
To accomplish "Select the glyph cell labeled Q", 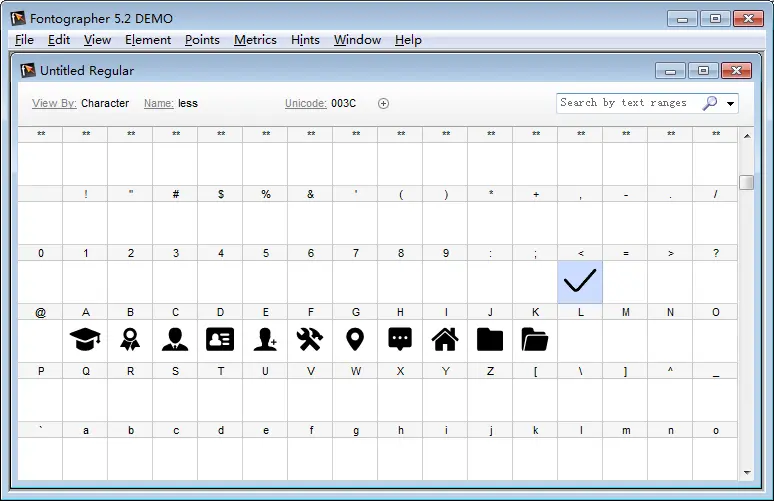I will tap(85, 400).
